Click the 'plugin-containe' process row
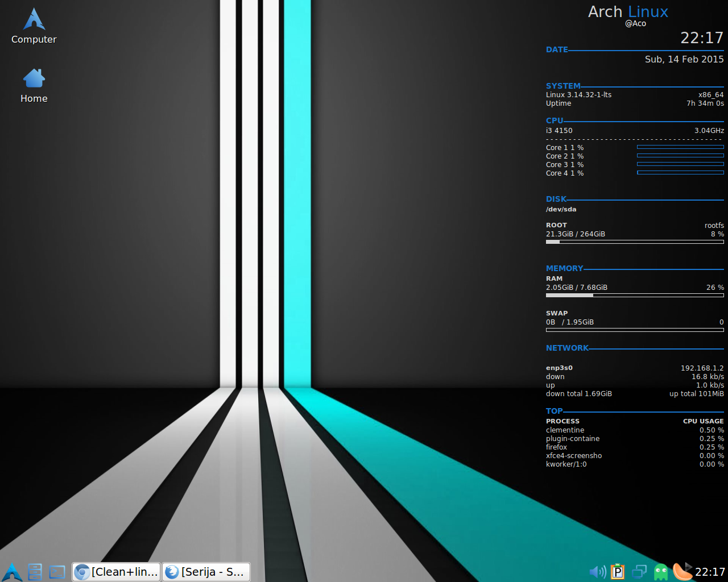 click(x=635, y=439)
